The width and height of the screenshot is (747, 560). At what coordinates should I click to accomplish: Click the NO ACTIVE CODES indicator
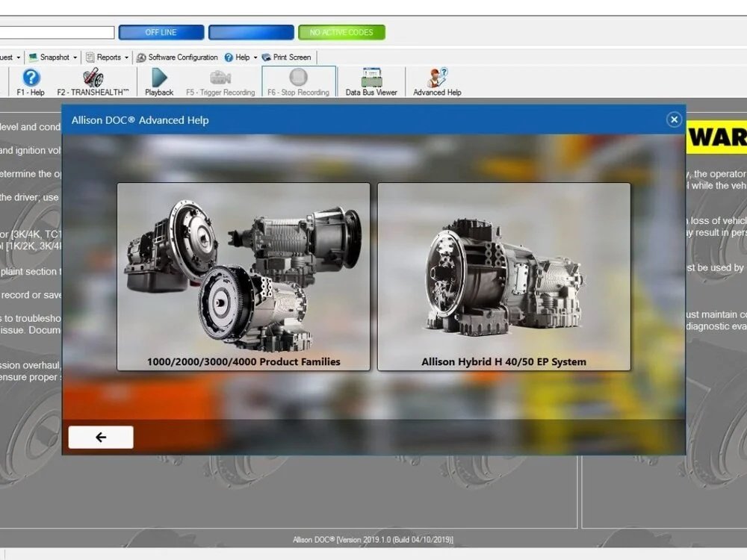pyautogui.click(x=341, y=33)
